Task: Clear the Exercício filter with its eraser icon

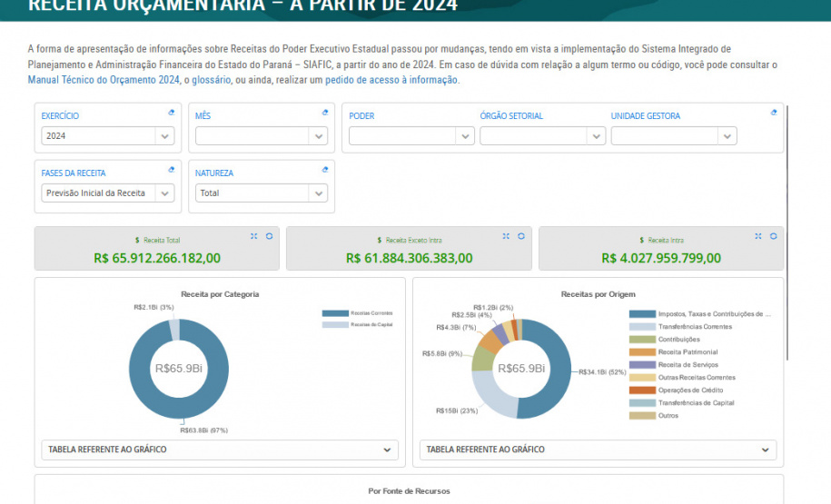Action: [172, 113]
